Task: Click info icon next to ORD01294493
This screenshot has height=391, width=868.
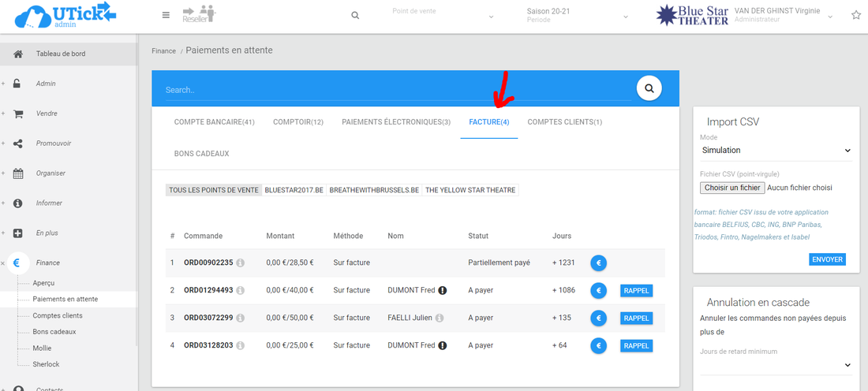Action: pos(240,290)
